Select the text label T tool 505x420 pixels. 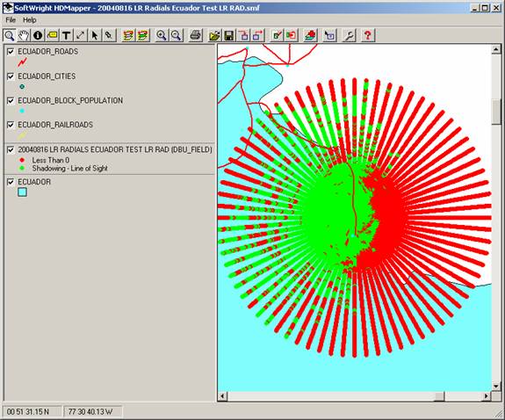pos(66,35)
